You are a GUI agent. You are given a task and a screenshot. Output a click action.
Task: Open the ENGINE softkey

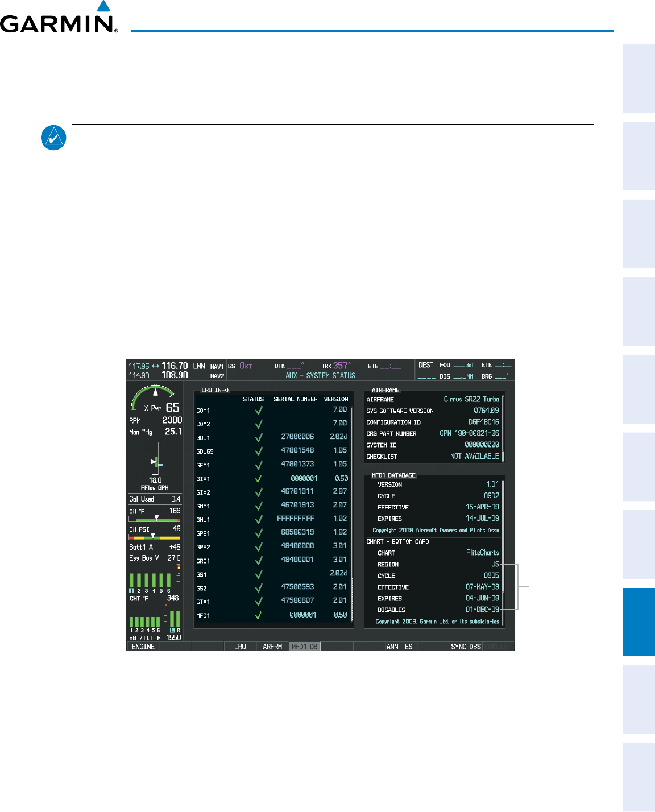pyautogui.click(x=143, y=647)
